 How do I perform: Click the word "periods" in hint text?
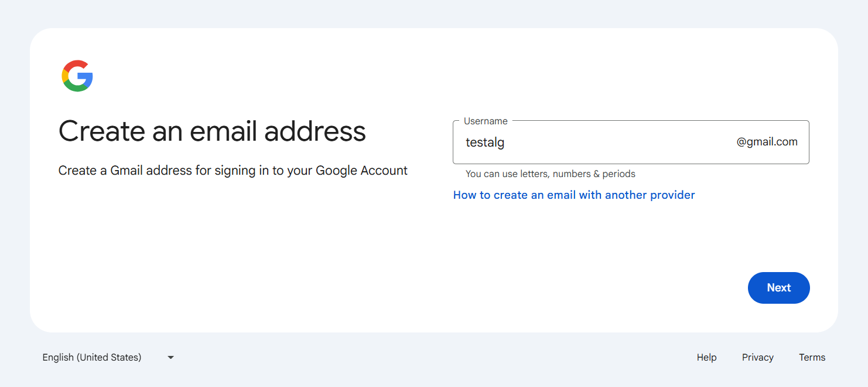618,174
